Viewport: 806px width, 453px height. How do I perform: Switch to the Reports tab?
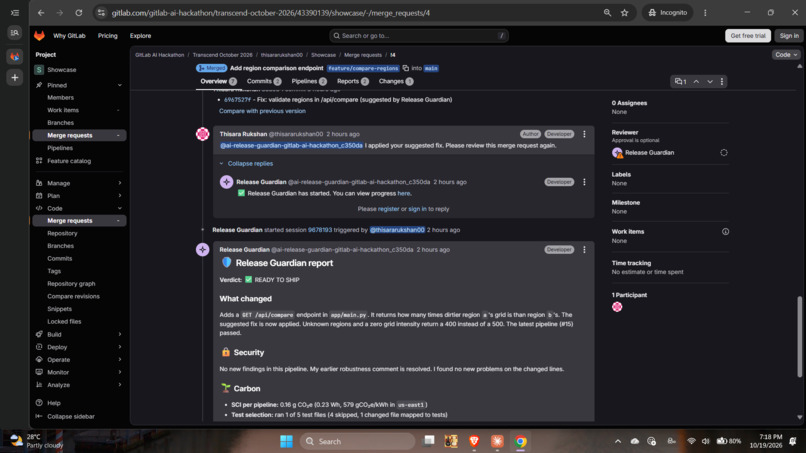click(x=353, y=81)
